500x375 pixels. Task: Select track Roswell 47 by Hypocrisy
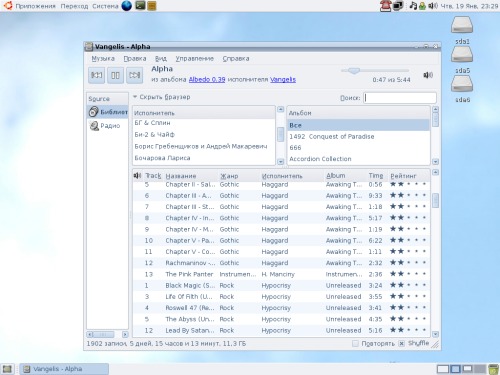(x=281, y=308)
